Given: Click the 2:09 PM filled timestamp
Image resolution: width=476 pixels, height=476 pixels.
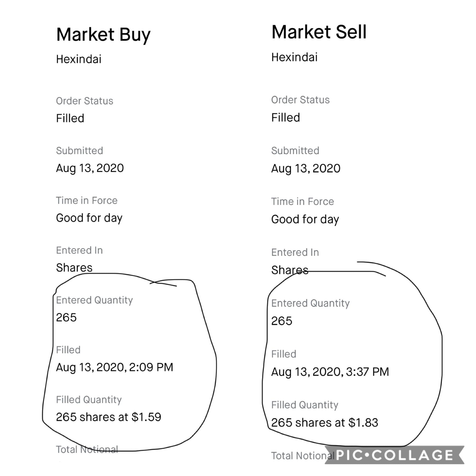Looking at the screenshot, I should click(x=115, y=367).
